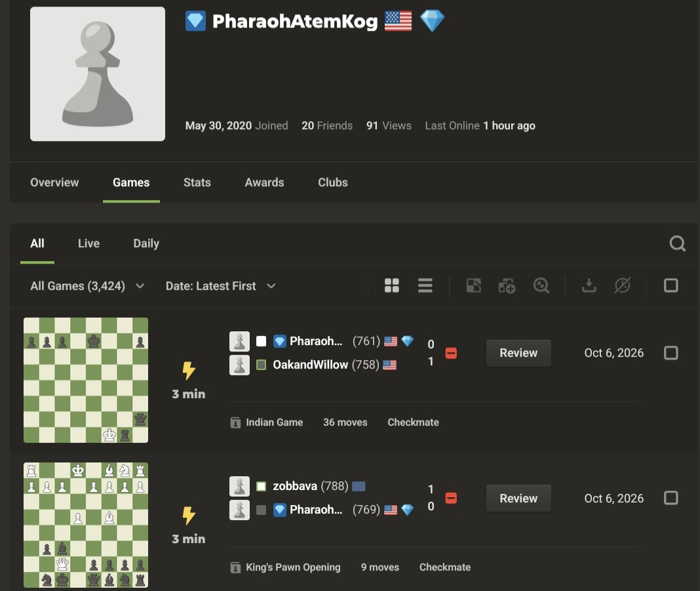Image resolution: width=700 pixels, height=591 pixels.
Task: Open the Indian Game board thumbnail
Action: coord(86,380)
